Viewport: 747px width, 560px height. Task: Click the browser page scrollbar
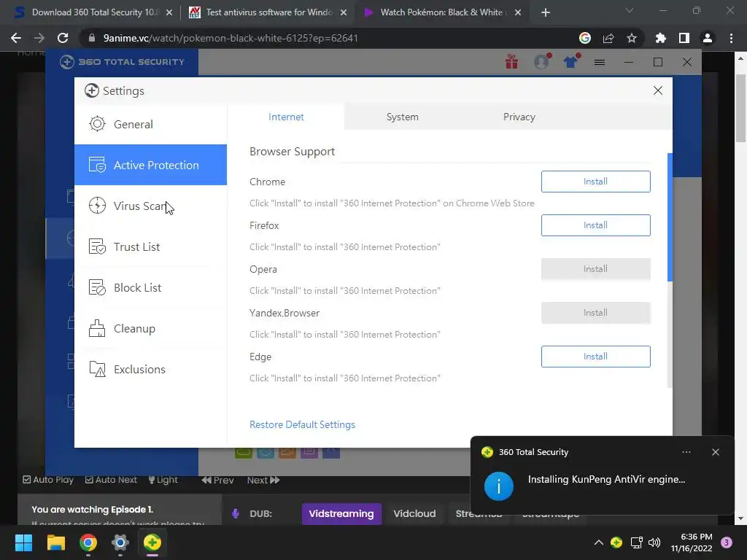(740, 109)
